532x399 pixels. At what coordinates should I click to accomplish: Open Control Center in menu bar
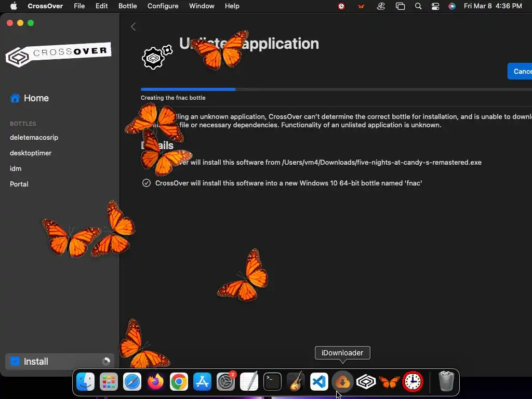(x=435, y=6)
